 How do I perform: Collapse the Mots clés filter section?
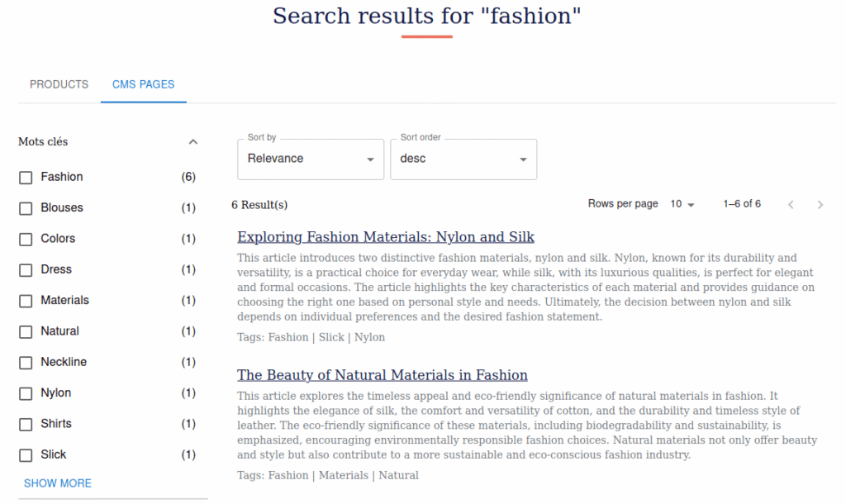click(193, 142)
